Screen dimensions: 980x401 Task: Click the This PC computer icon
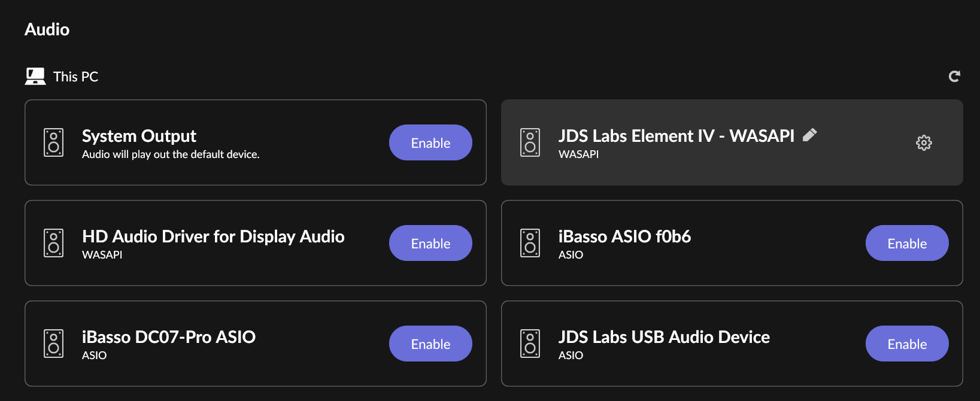35,76
